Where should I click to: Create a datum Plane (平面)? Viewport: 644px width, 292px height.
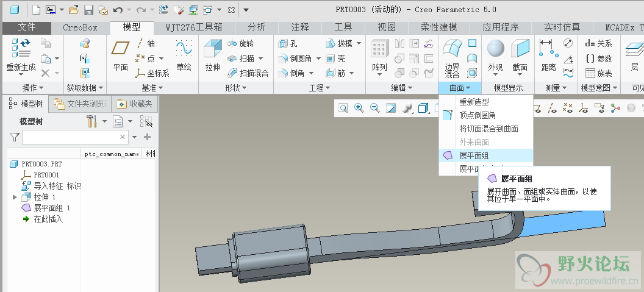(120, 55)
